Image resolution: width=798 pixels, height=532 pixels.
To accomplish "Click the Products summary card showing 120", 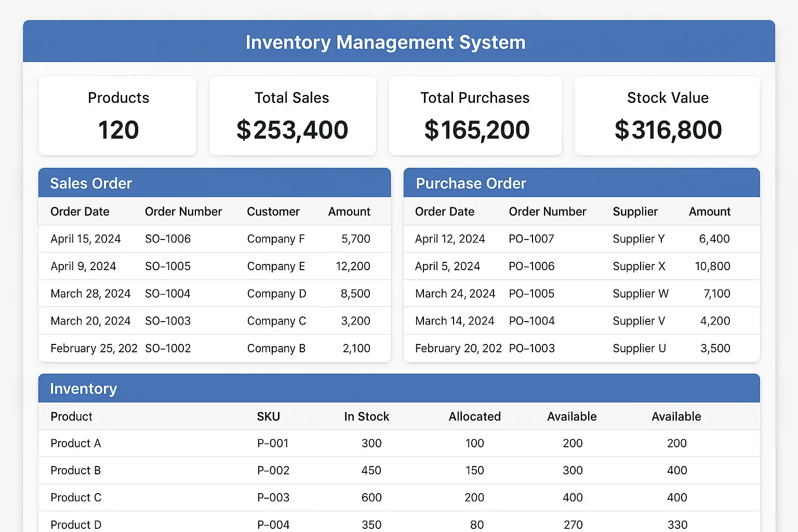I will (118, 116).
